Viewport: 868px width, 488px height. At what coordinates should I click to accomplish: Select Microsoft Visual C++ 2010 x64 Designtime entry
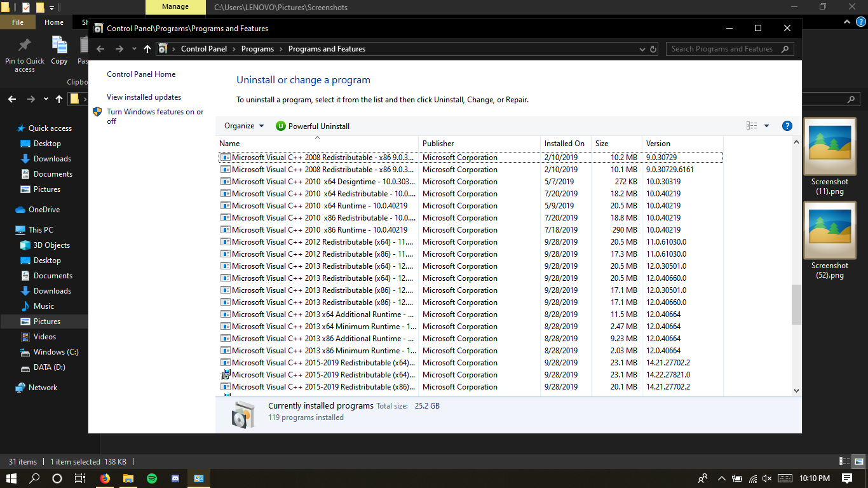(x=471, y=182)
